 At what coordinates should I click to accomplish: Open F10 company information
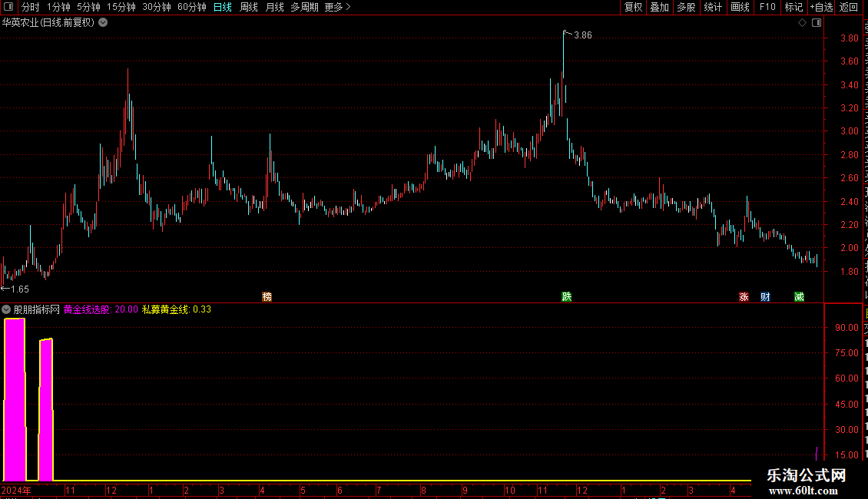click(767, 7)
